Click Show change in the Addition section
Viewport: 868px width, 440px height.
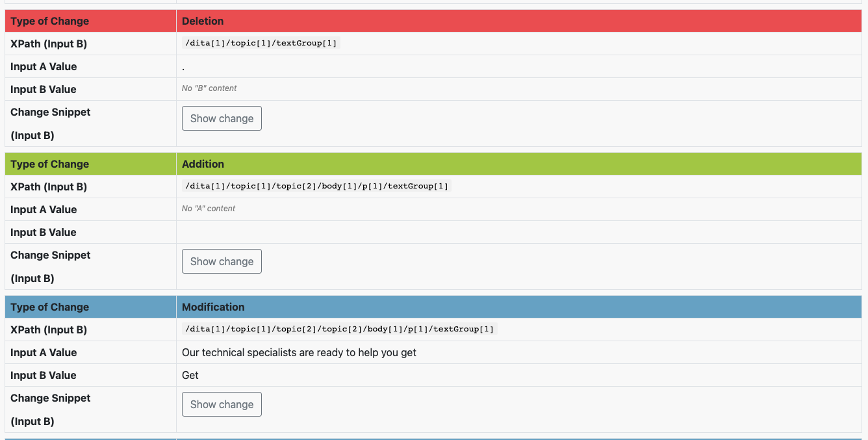click(222, 261)
